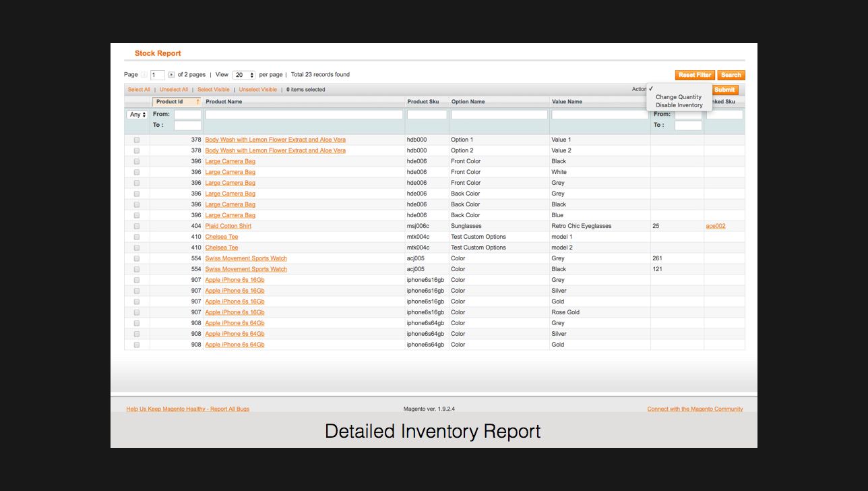Image resolution: width=868 pixels, height=491 pixels.
Task: Check the first Large Camera Bag row checkbox
Action: [x=137, y=161]
